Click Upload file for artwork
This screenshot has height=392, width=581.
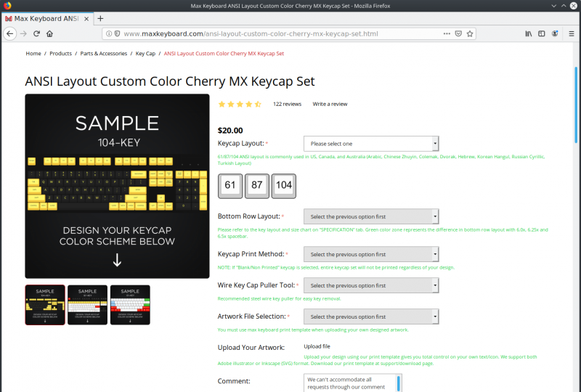(x=317, y=346)
